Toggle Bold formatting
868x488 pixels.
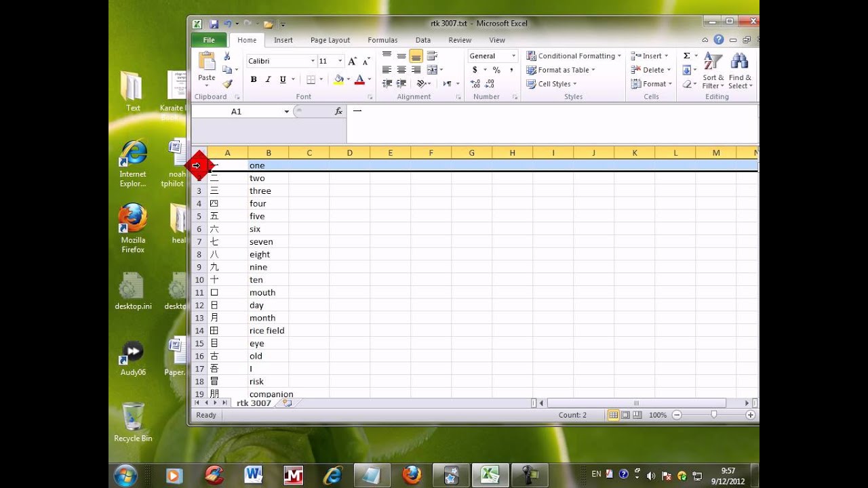click(254, 79)
